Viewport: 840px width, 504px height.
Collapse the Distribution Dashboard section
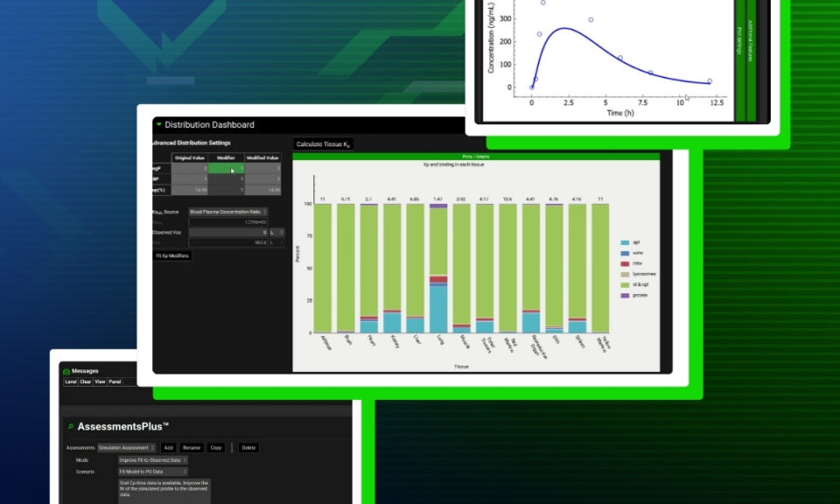coord(158,125)
